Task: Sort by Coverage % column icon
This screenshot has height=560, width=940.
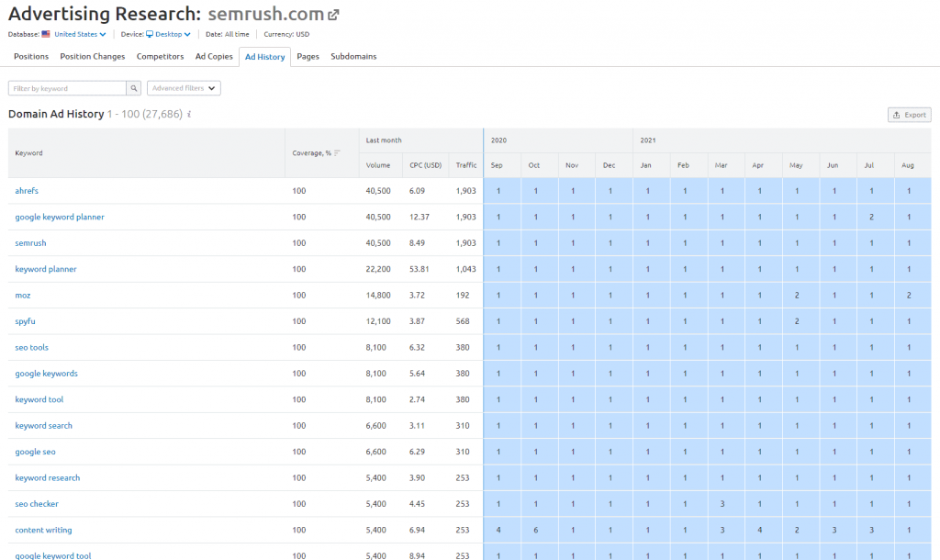Action: (337, 153)
